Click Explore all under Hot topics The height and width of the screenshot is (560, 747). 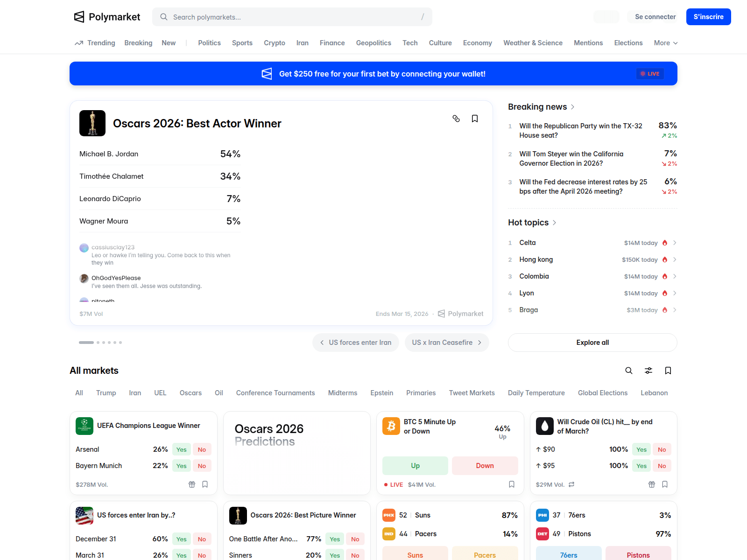click(x=592, y=342)
